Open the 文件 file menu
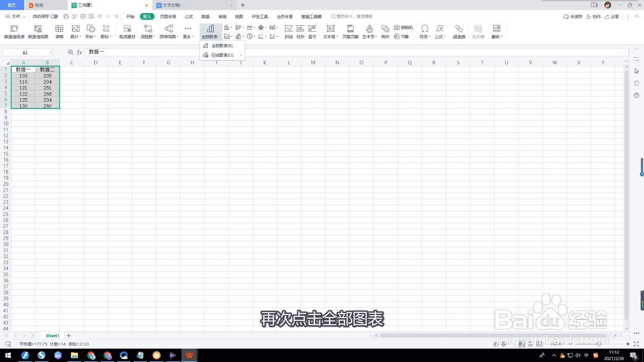The image size is (644, 362). [x=15, y=16]
